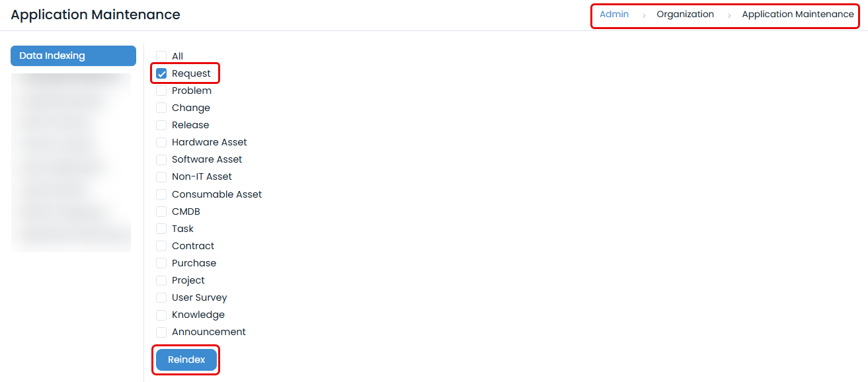Enable the User Survey checkbox
Image resolution: width=868 pixels, height=382 pixels.
click(161, 297)
